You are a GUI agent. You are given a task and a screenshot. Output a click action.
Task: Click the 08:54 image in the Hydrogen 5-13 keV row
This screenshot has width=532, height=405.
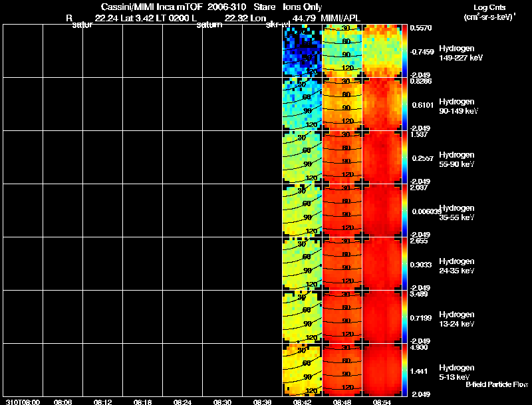(x=382, y=370)
